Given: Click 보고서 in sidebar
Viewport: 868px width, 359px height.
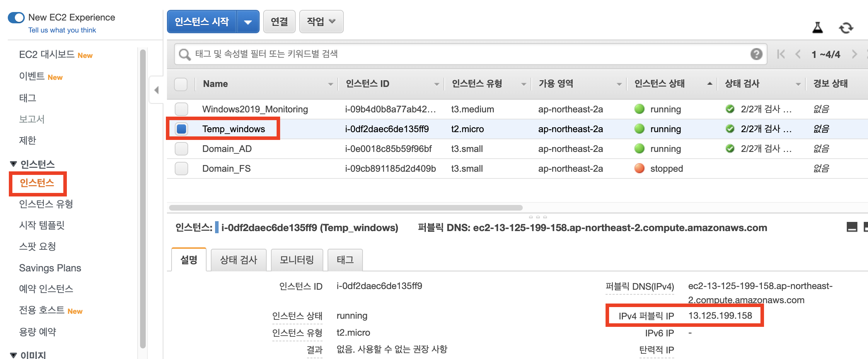Looking at the screenshot, I should 32,119.
